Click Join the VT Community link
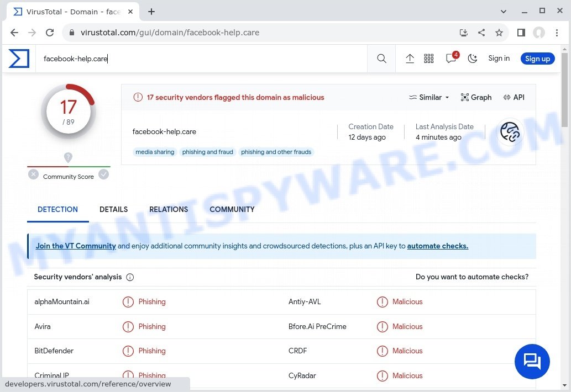Image resolution: width=571 pixels, height=392 pixels. pyautogui.click(x=76, y=246)
